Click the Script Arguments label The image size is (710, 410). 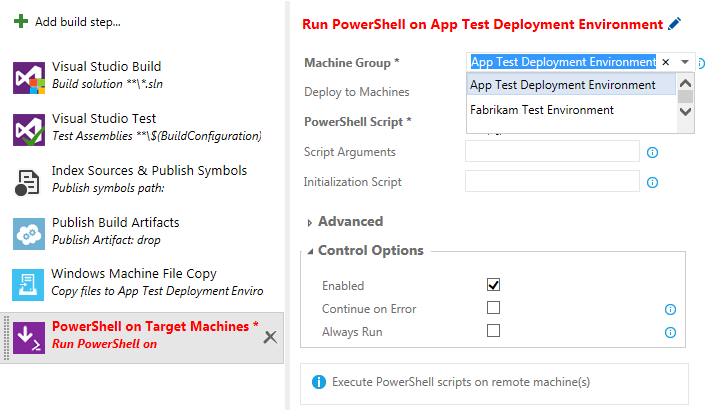point(350,152)
